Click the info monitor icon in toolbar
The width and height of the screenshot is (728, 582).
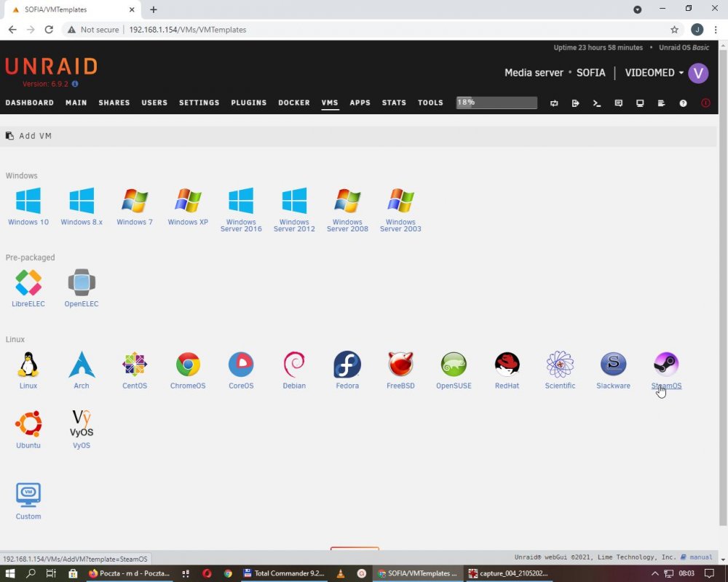tap(640, 103)
